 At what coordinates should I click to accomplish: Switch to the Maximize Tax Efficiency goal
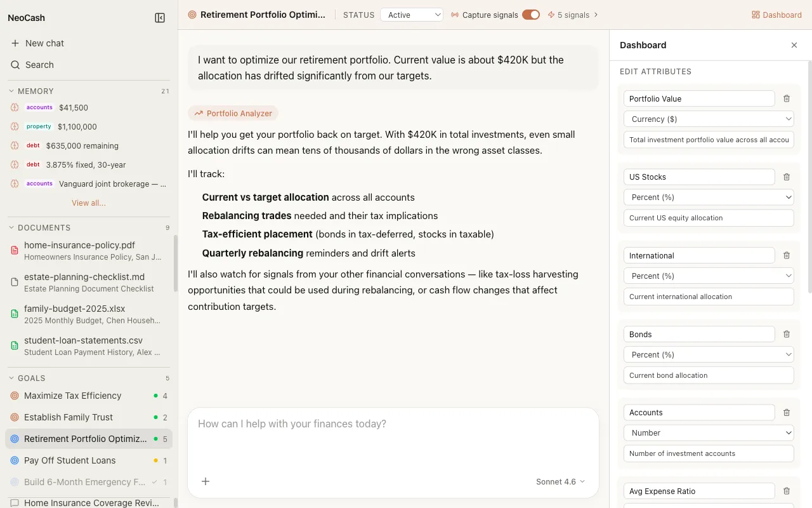(x=72, y=396)
